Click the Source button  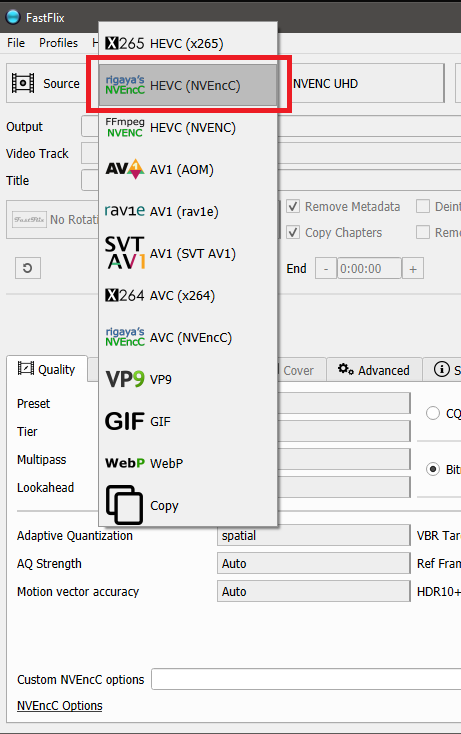click(x=47, y=83)
